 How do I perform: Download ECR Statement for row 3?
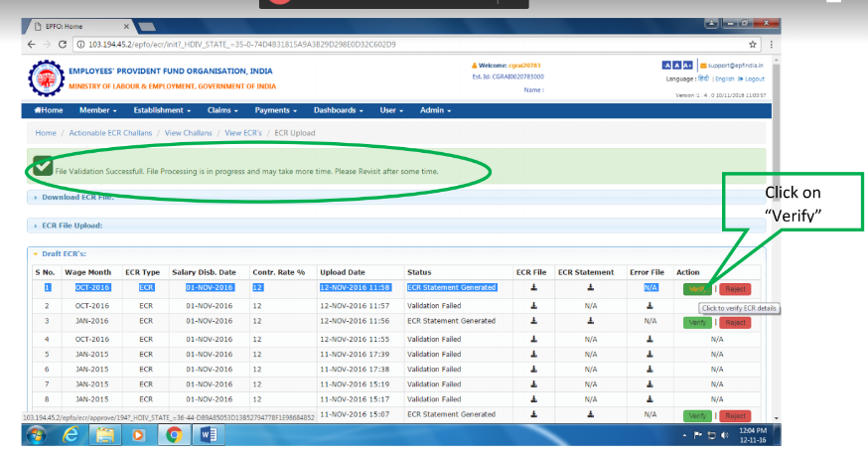(590, 321)
